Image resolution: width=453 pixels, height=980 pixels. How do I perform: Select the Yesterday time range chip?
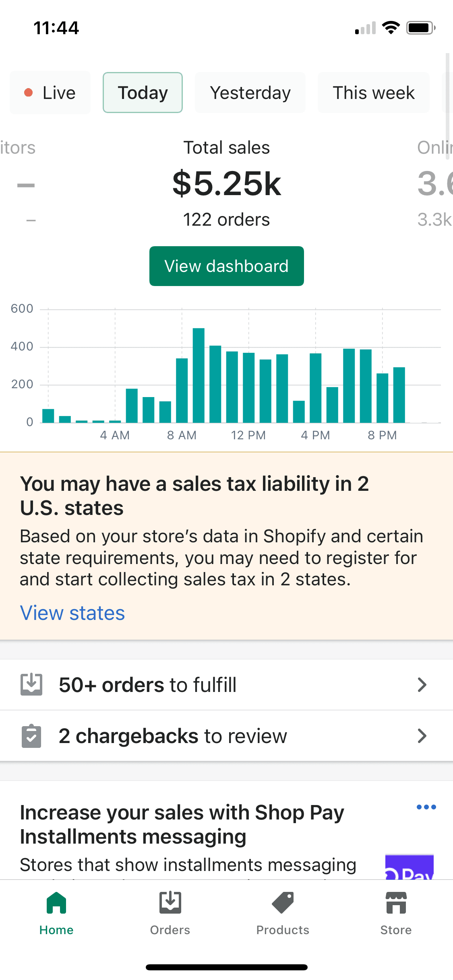coord(250,93)
